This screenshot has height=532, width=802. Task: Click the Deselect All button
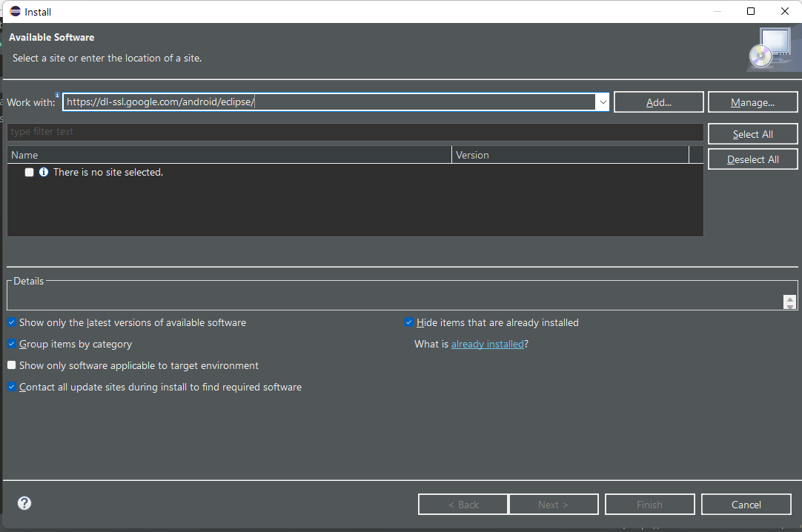point(752,159)
